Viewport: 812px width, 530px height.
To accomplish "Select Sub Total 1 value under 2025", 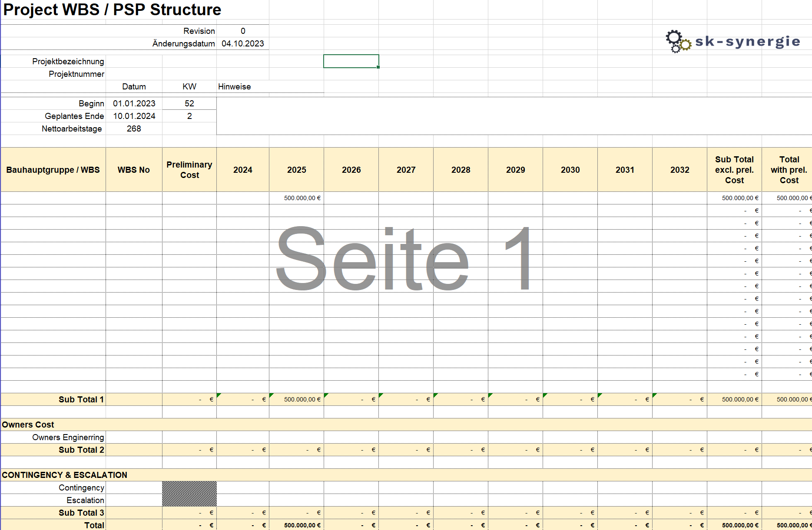I will [x=297, y=399].
